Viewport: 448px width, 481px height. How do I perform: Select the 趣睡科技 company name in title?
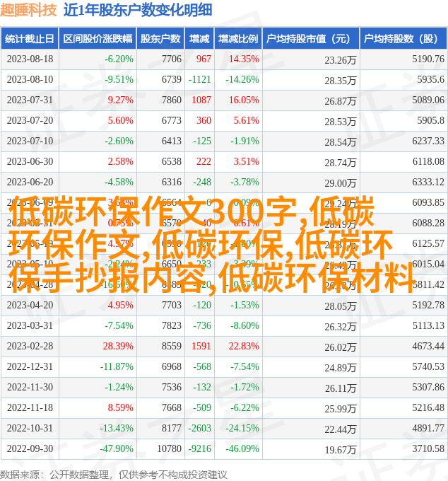(28, 10)
